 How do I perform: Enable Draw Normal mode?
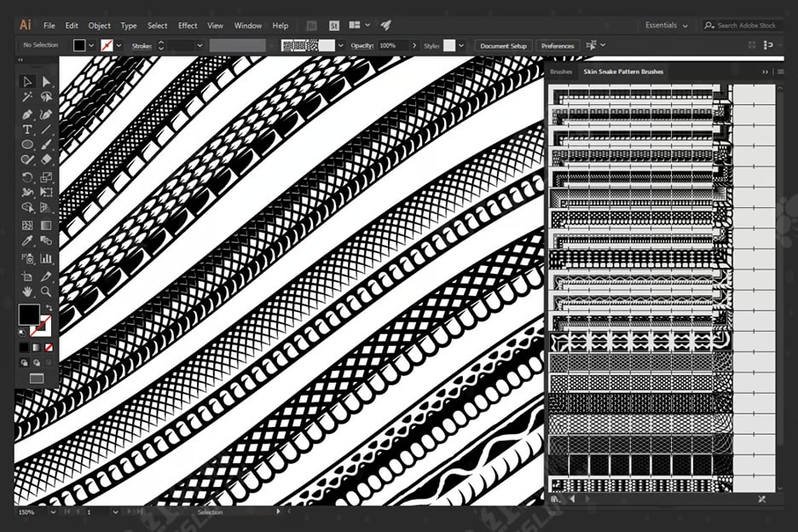coord(24,363)
